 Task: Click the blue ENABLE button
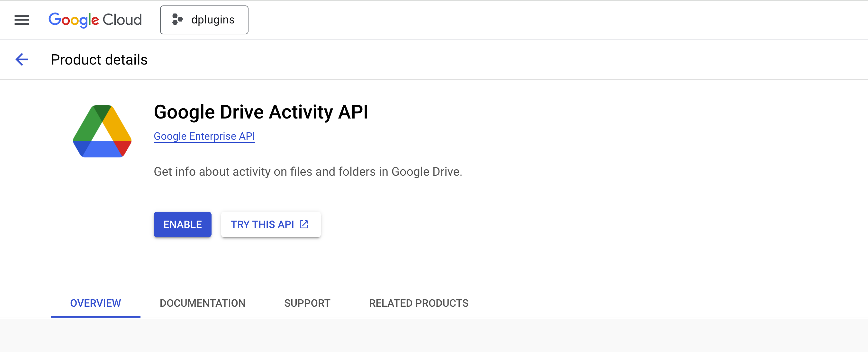click(183, 224)
